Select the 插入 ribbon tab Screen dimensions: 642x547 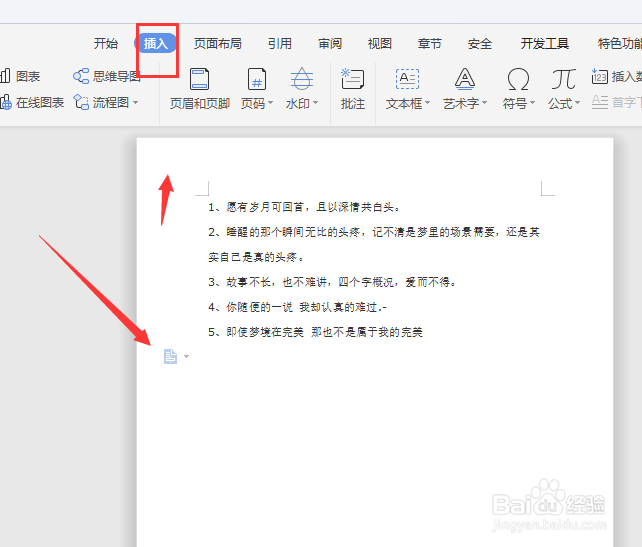(x=156, y=43)
